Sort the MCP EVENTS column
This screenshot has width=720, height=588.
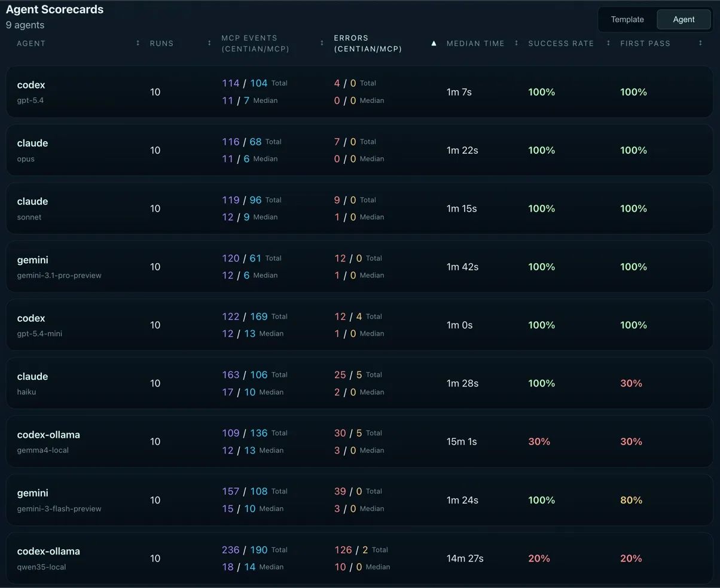(322, 43)
